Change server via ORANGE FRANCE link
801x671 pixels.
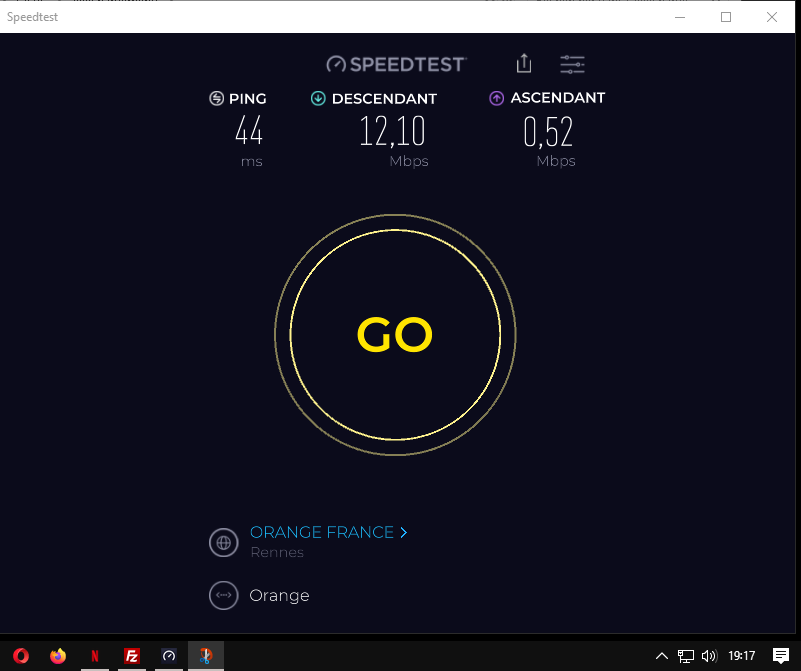click(322, 532)
